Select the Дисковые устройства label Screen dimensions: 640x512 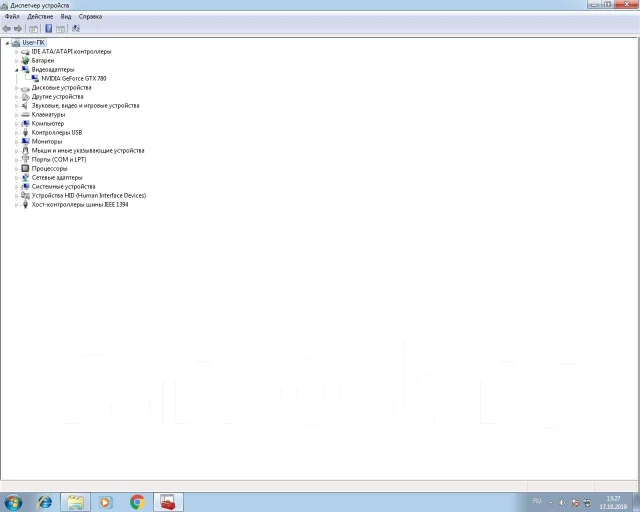click(x=62, y=88)
